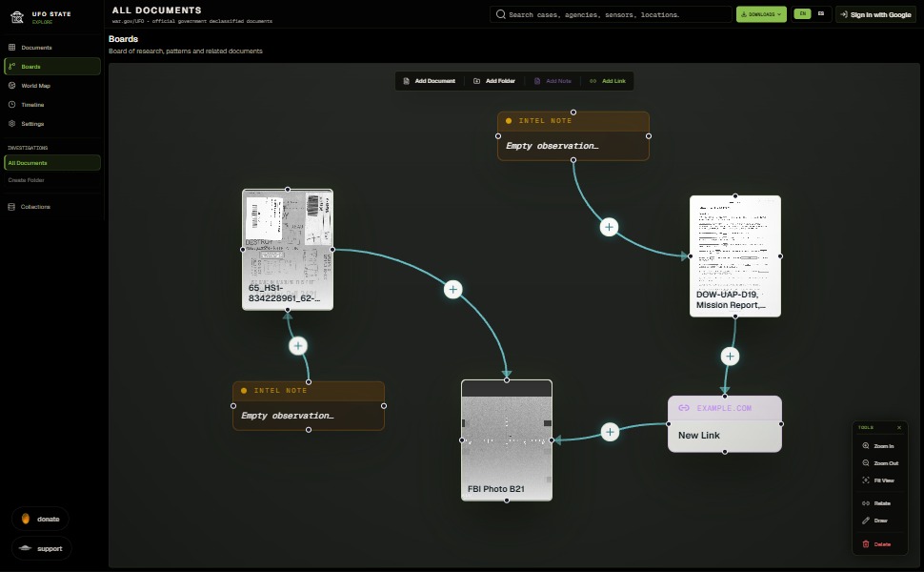The image size is (924, 572).
Task: Click plus on 65_HS1 to FBI Photo connector
Action: pyautogui.click(x=452, y=289)
